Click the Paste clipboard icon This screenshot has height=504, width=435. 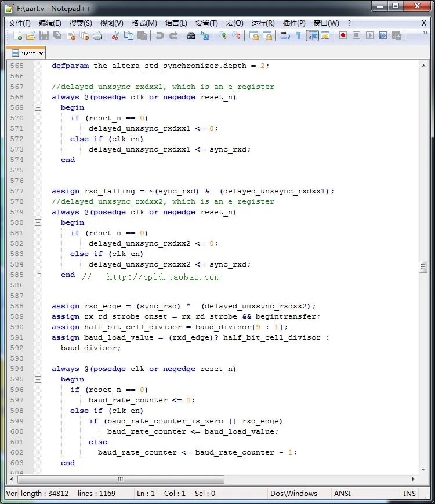[x=142, y=35]
